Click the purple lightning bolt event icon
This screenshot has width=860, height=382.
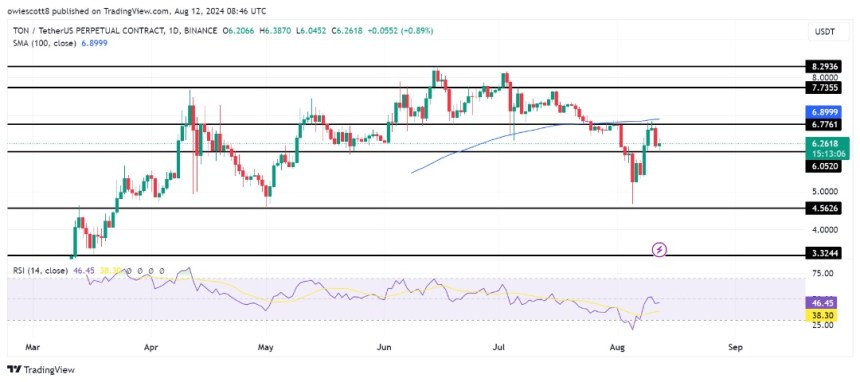(660, 250)
